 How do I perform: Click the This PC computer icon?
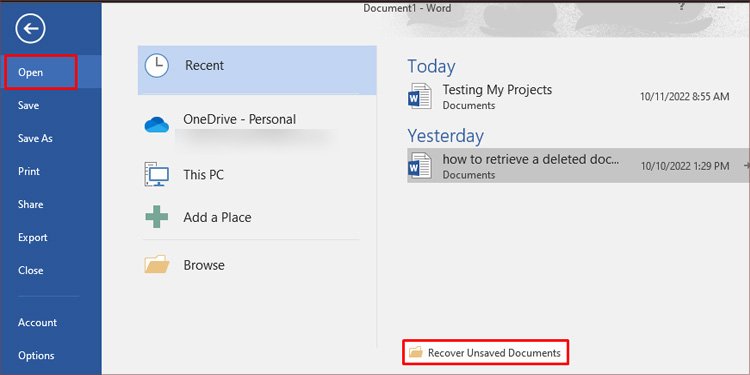pyautogui.click(x=157, y=174)
